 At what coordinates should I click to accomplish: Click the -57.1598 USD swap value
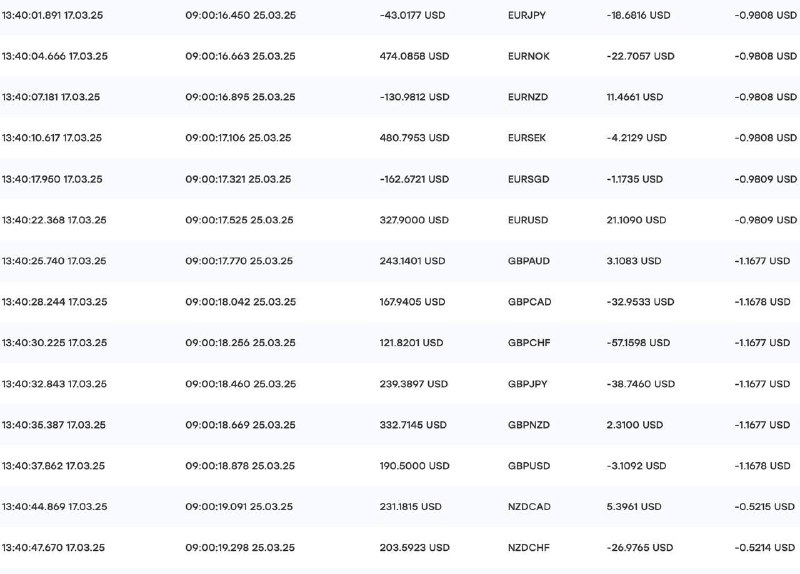(x=638, y=342)
